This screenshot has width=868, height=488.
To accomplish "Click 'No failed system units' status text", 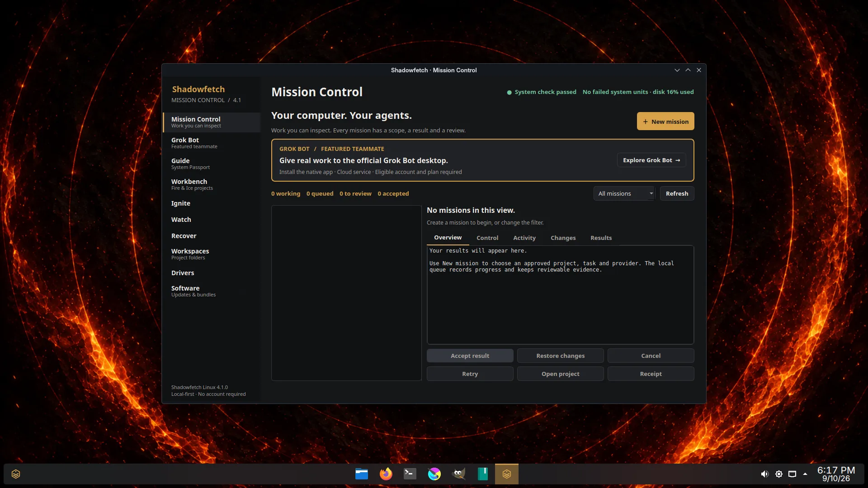I will pyautogui.click(x=615, y=92).
